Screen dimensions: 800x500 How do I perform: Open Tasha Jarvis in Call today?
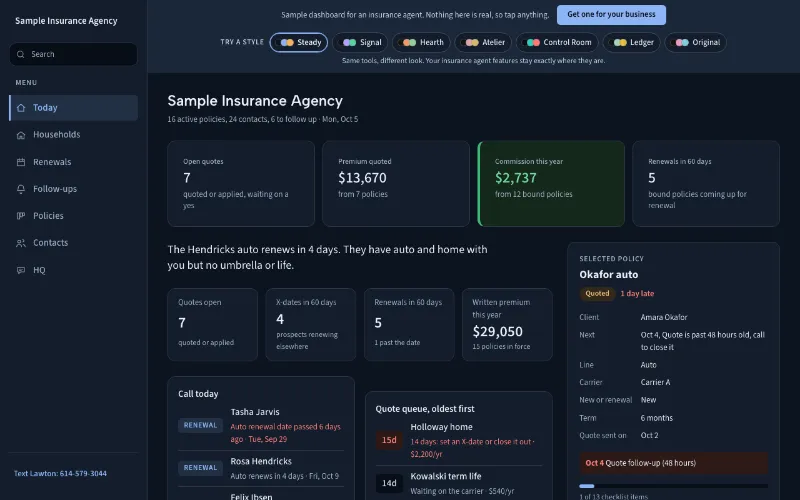click(261, 426)
